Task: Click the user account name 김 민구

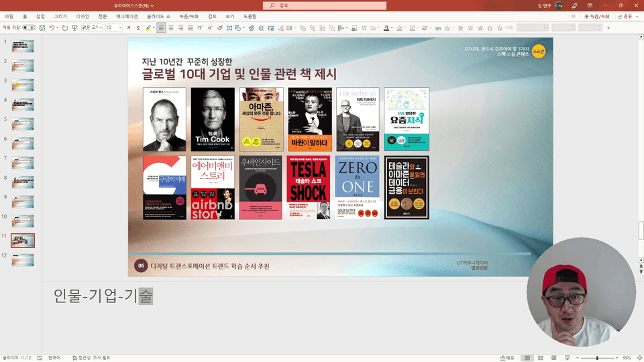Action: (x=544, y=6)
